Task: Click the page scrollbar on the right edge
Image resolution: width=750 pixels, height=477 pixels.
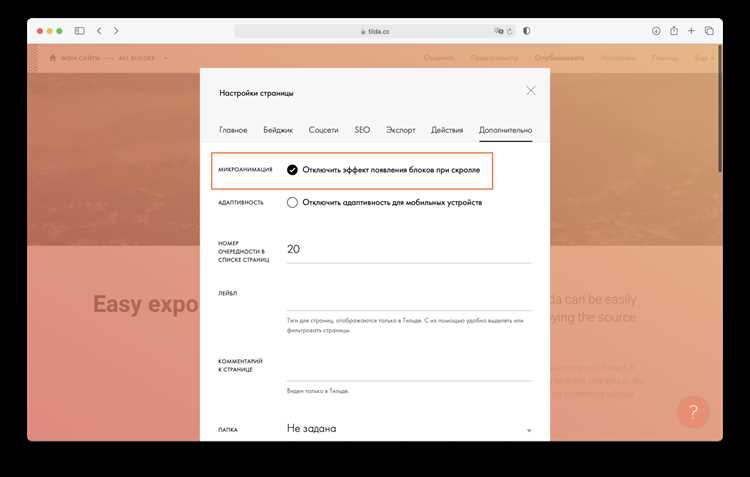Action: click(x=719, y=110)
